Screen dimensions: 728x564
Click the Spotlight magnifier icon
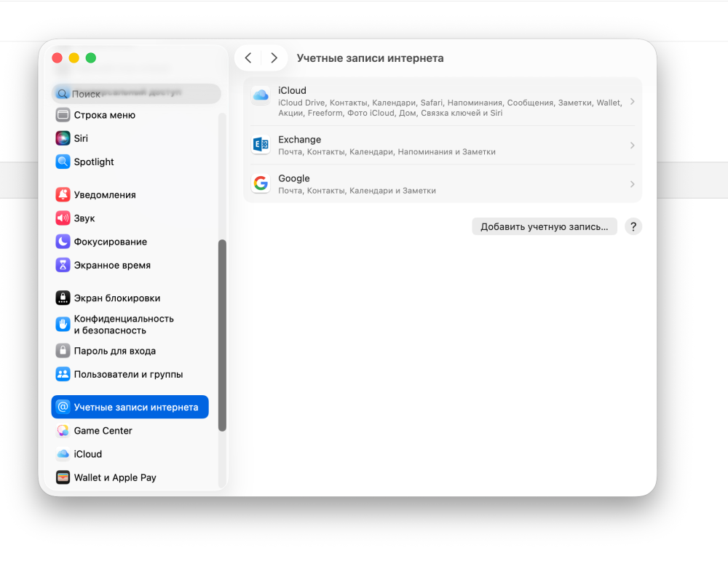pyautogui.click(x=63, y=162)
